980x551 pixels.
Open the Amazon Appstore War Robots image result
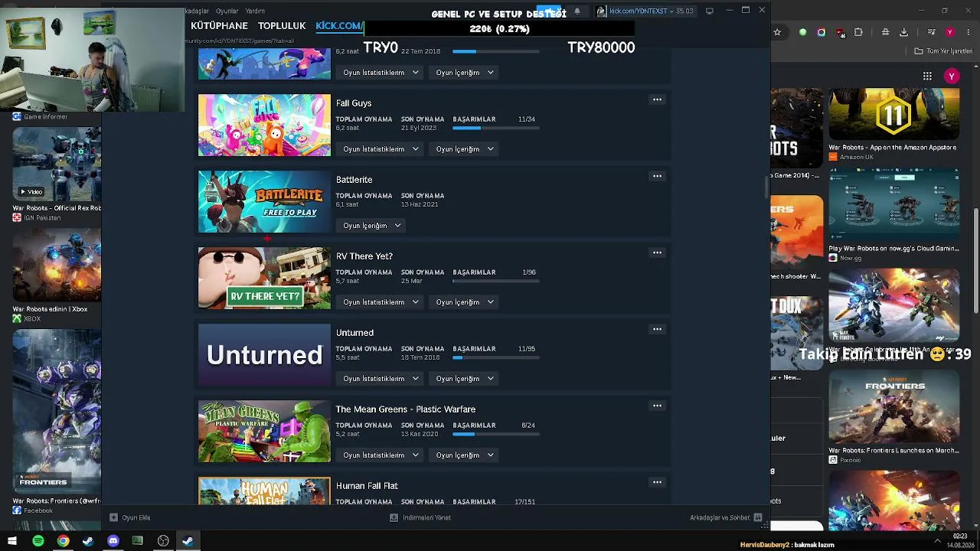(x=893, y=113)
